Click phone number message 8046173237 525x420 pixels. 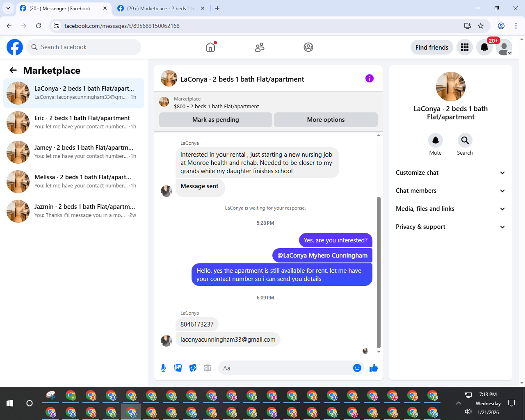(197, 324)
